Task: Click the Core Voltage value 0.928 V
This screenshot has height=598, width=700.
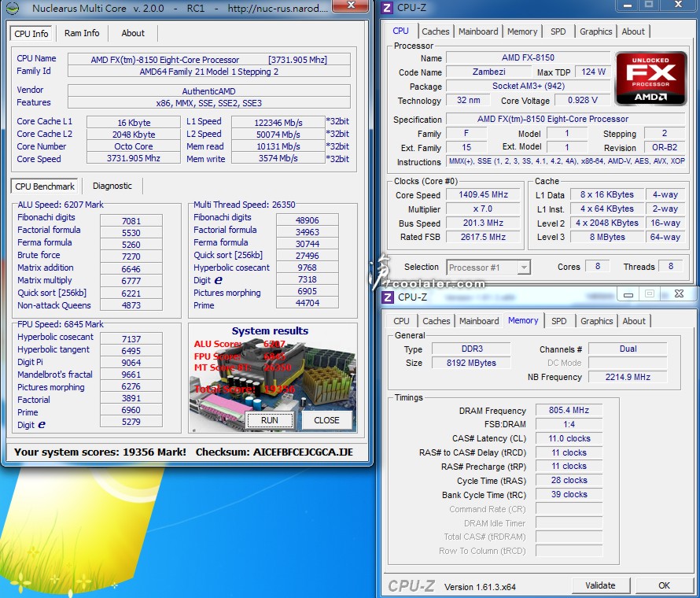Action: click(582, 100)
